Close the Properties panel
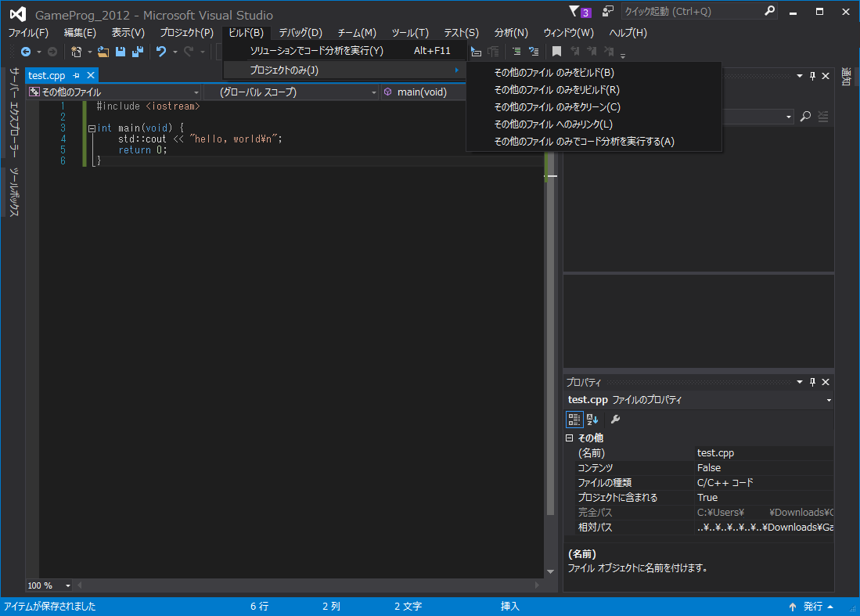 click(826, 382)
